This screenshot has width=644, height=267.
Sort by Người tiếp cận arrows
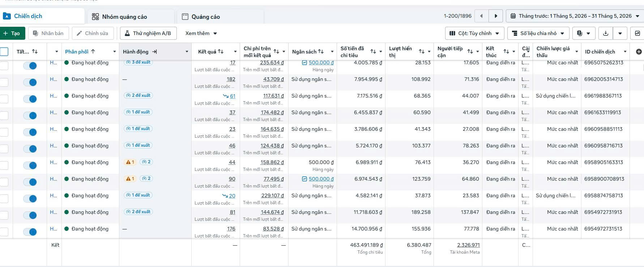470,52
